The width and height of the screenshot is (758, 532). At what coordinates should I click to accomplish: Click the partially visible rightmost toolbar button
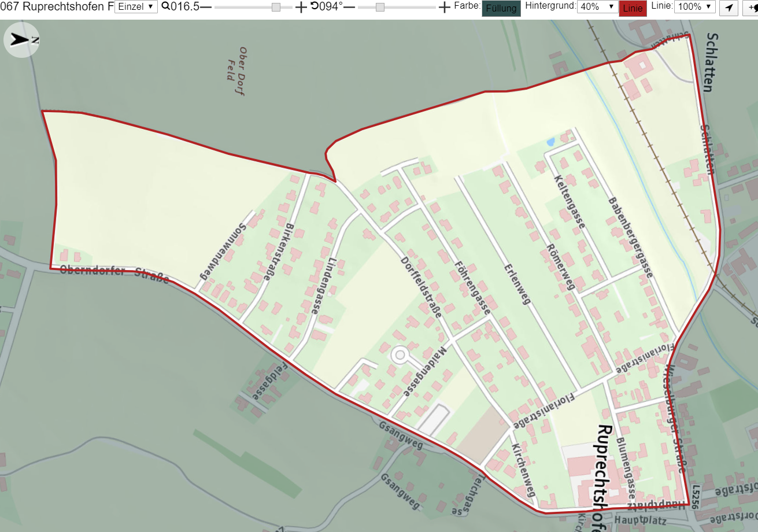(750, 8)
